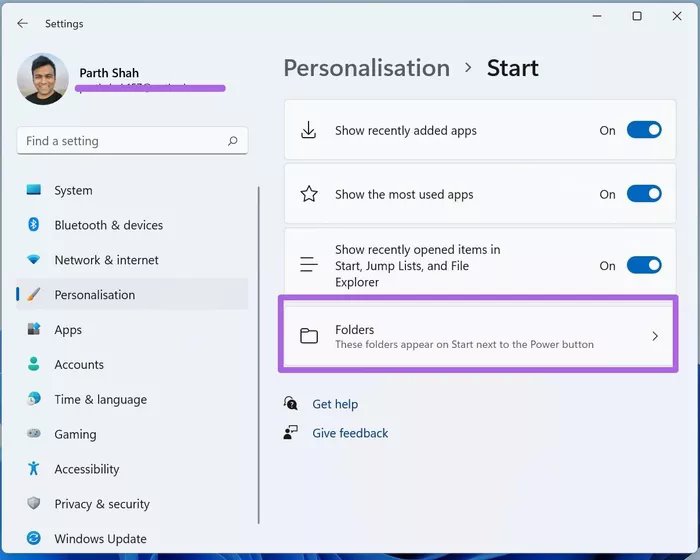Click the sidebar vertical scrollbar
The width and height of the screenshot is (700, 560).
tap(258, 355)
